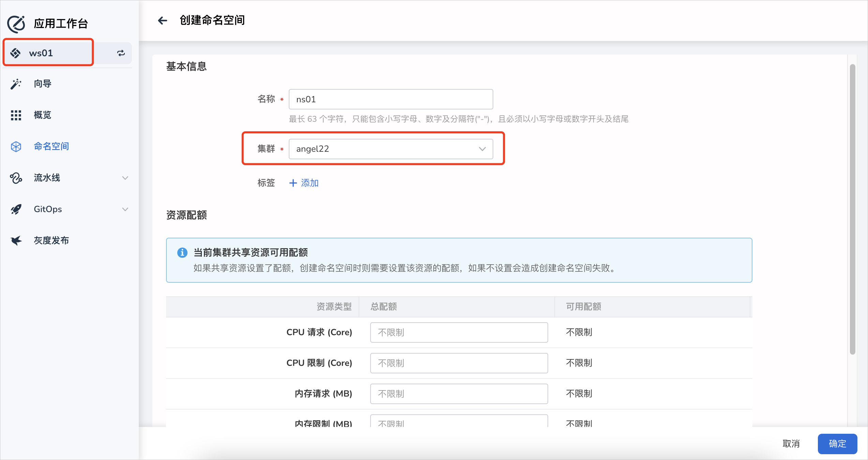The width and height of the screenshot is (868, 460).
Task: Click the 不限制 available value for 内存请求
Action: pos(579,394)
